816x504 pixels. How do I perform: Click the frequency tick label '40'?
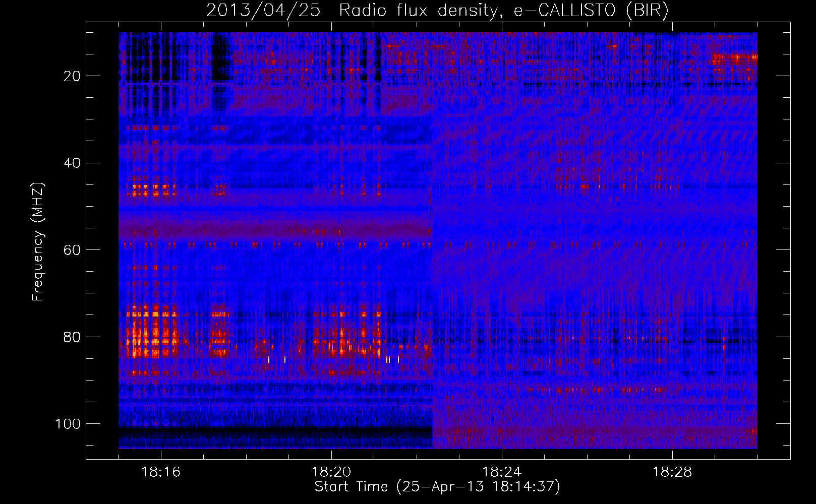point(72,163)
